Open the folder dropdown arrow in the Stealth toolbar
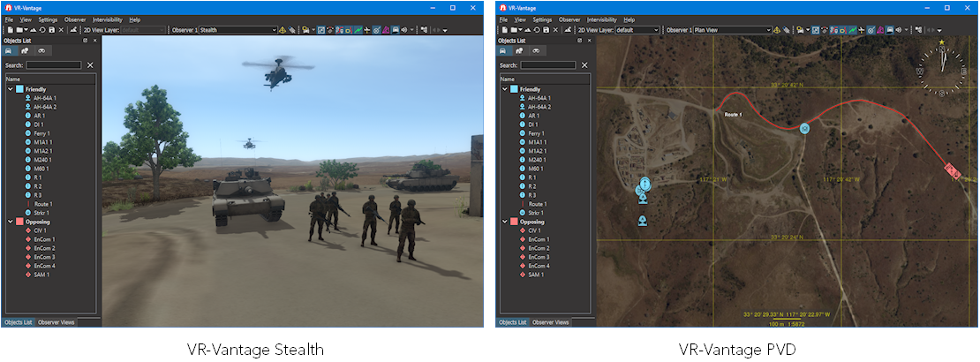 tap(26, 30)
